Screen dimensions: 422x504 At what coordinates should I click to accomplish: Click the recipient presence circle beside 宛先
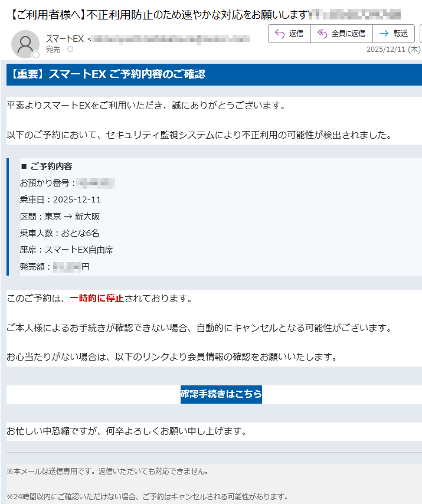(x=70, y=50)
